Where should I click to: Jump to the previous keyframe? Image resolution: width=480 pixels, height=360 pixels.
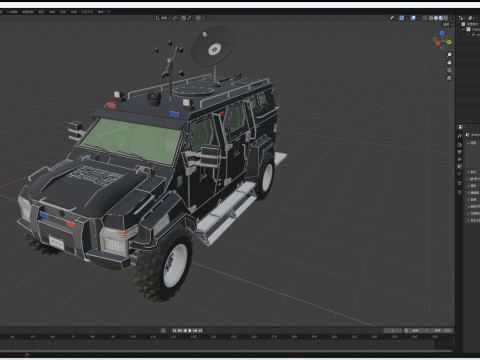tap(179, 330)
